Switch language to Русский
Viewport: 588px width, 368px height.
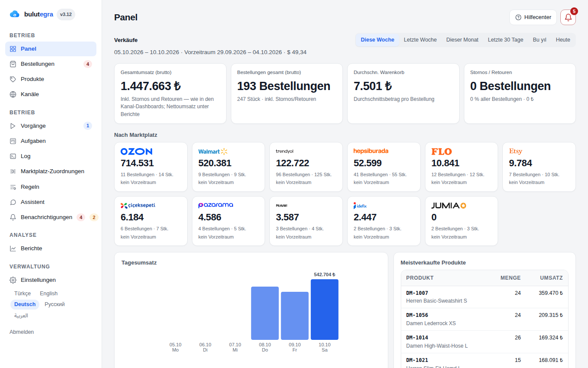[54, 304]
